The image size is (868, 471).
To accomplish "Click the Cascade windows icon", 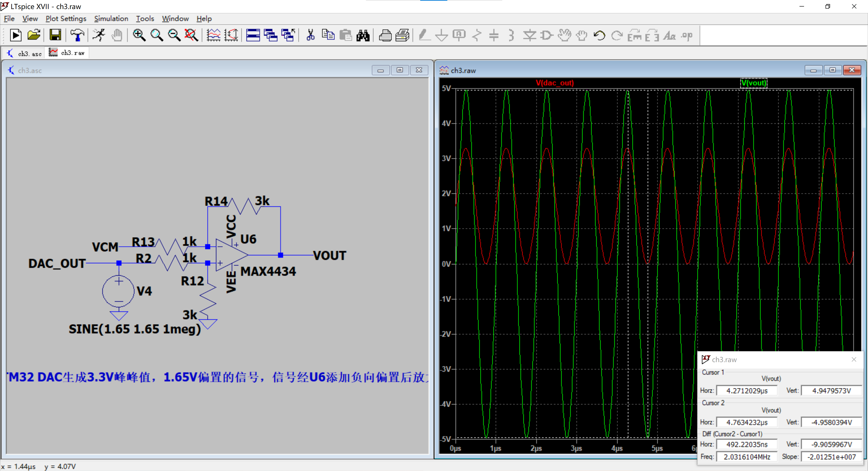I will (x=271, y=35).
